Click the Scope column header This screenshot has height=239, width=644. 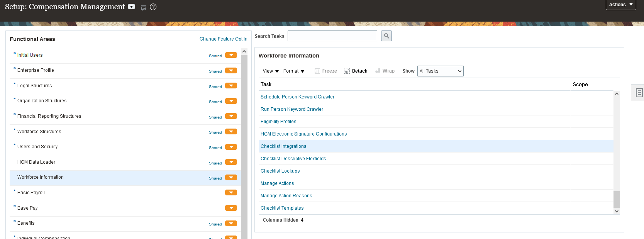pos(580,84)
